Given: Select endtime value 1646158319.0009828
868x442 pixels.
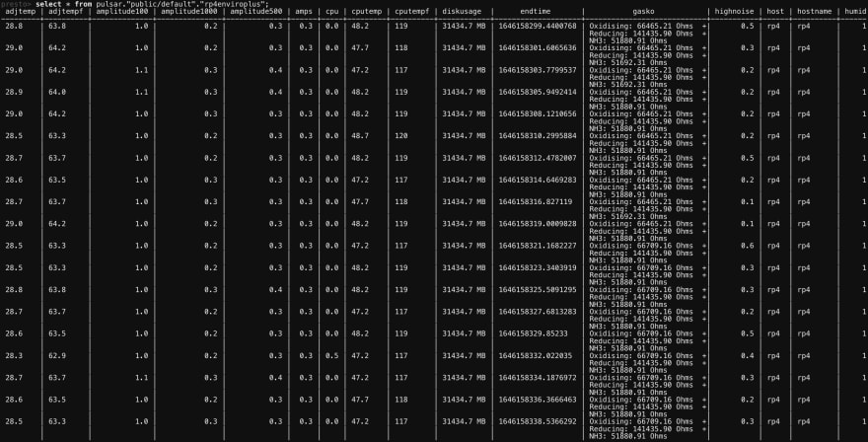Looking at the screenshot, I should [538, 224].
